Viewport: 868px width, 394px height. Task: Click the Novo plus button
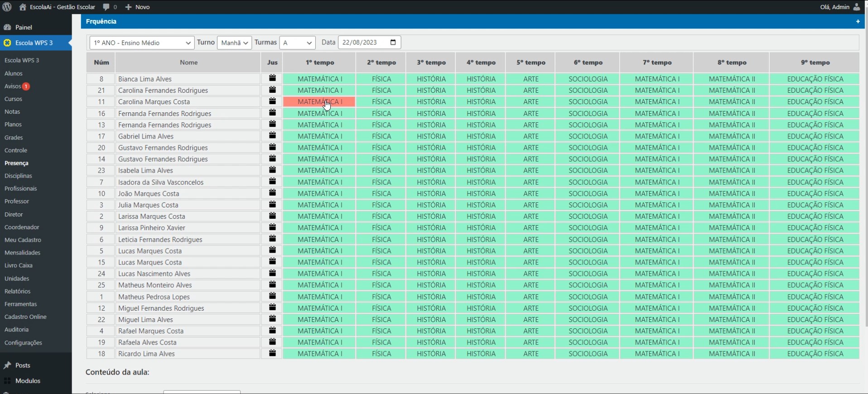137,7
